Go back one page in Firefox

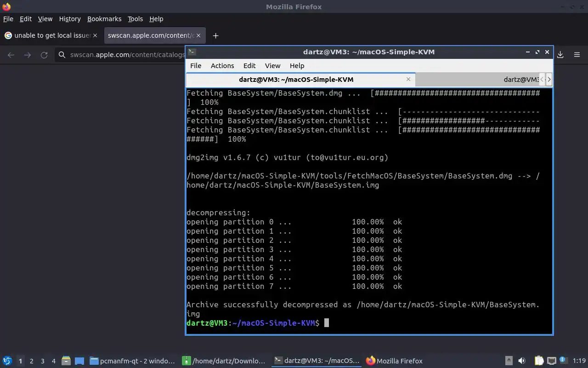11,55
